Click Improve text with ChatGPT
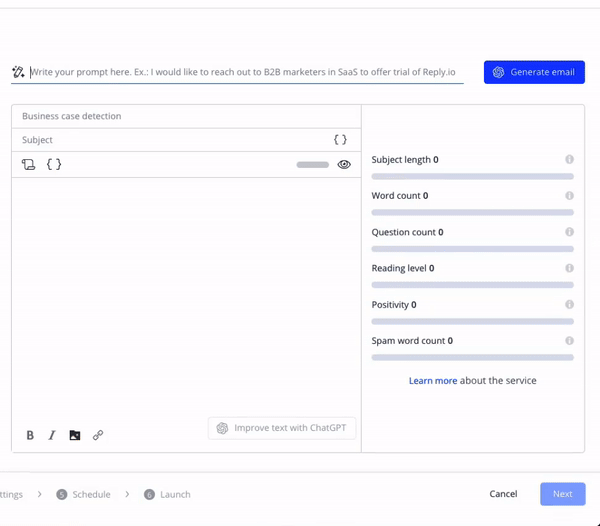The width and height of the screenshot is (600, 526). tap(282, 428)
